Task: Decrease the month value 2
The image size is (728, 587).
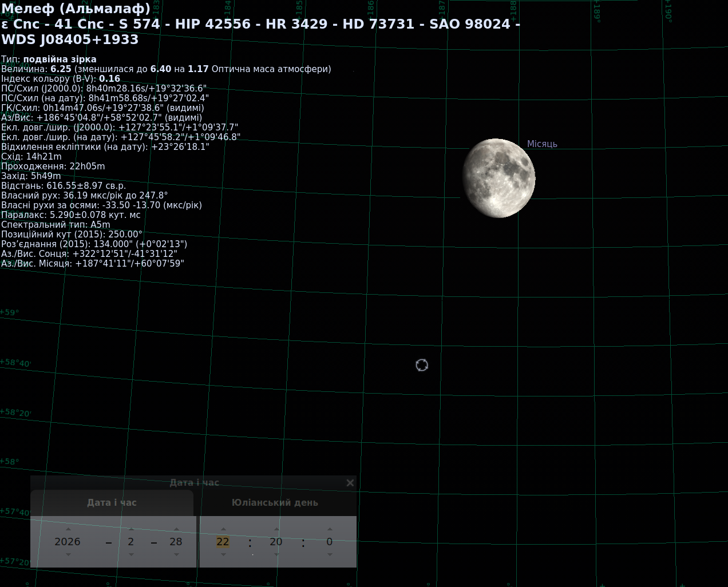Action: pyautogui.click(x=131, y=554)
